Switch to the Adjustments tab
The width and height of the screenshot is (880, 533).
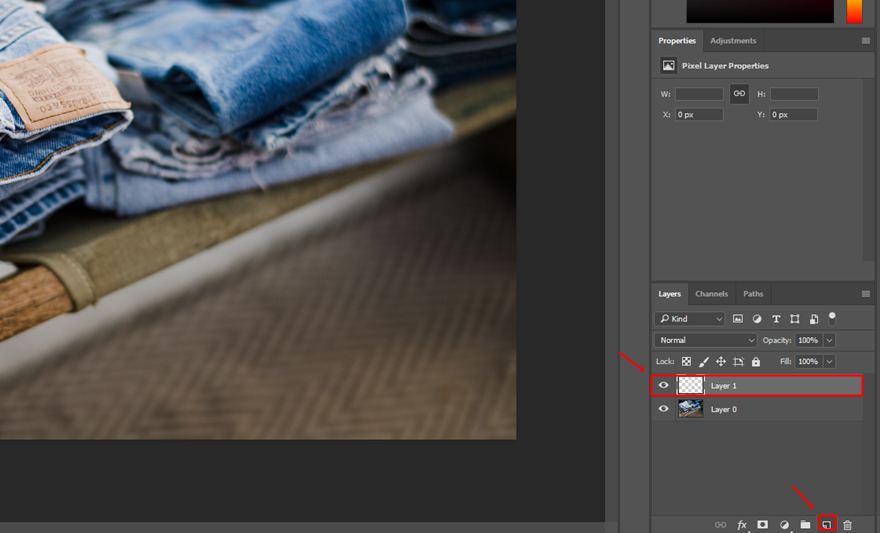tap(733, 41)
